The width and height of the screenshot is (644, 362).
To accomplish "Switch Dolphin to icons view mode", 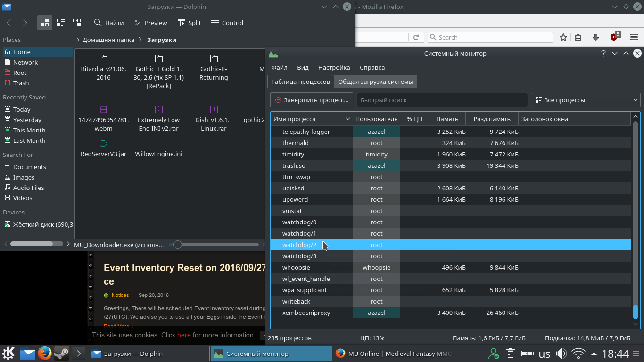I will click(x=45, y=23).
